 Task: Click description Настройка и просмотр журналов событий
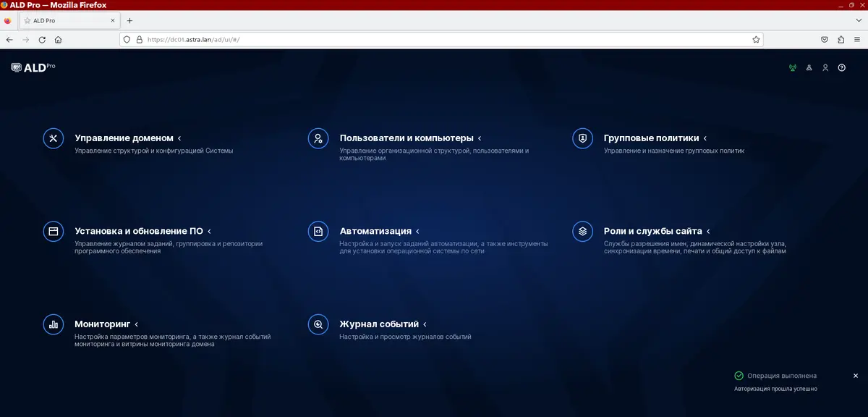[x=405, y=337]
